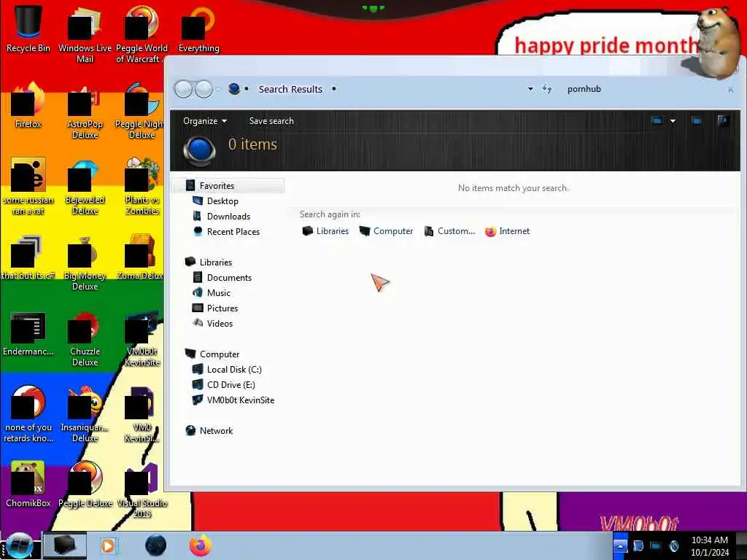This screenshot has width=747, height=560.
Task: Open Chuzzle Deluxe desktop icon
Action: [85, 339]
